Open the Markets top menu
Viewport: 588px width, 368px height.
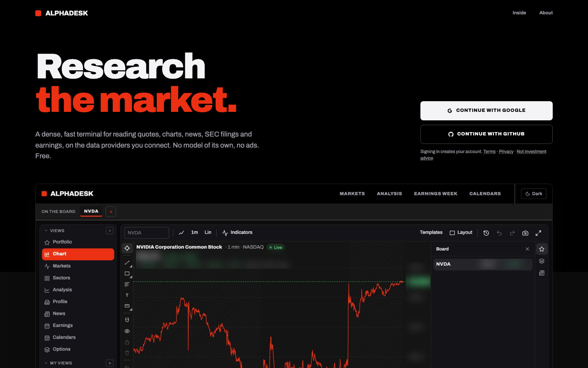click(x=352, y=194)
